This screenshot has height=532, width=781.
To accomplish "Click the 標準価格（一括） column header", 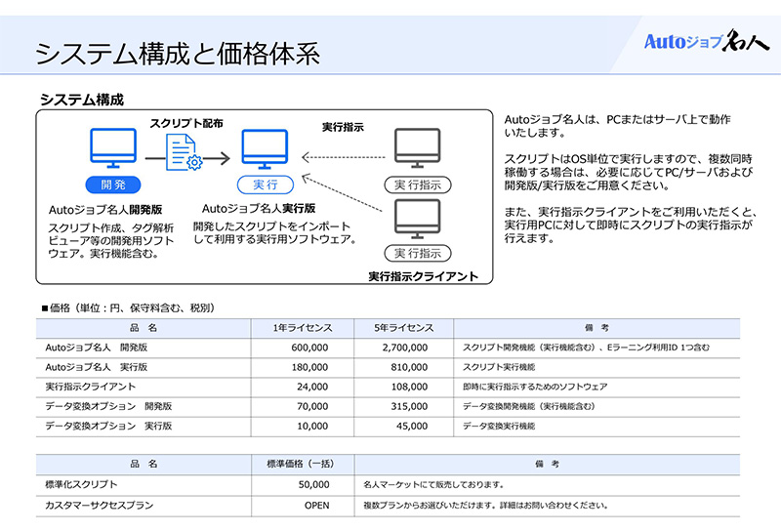I will click(301, 464).
